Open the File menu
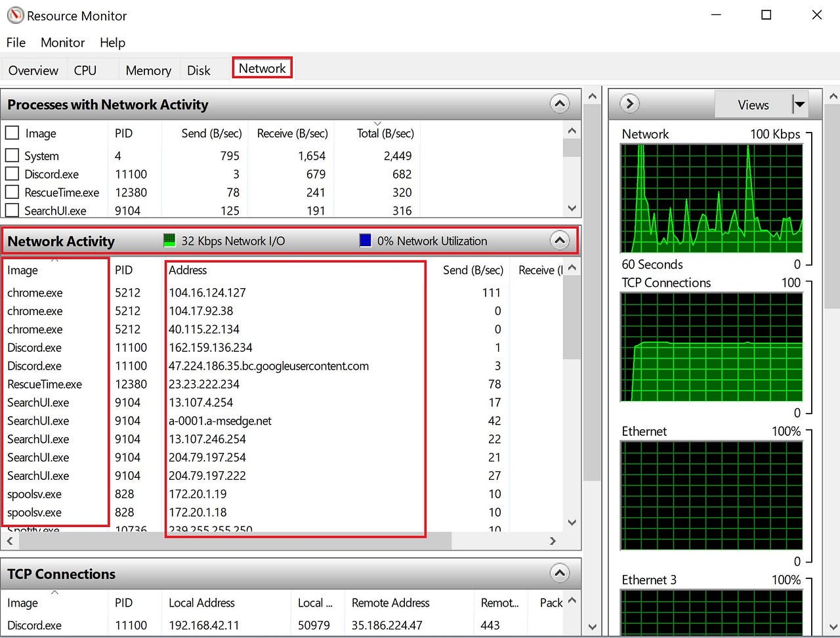Image resolution: width=840 pixels, height=638 pixels. (x=15, y=42)
